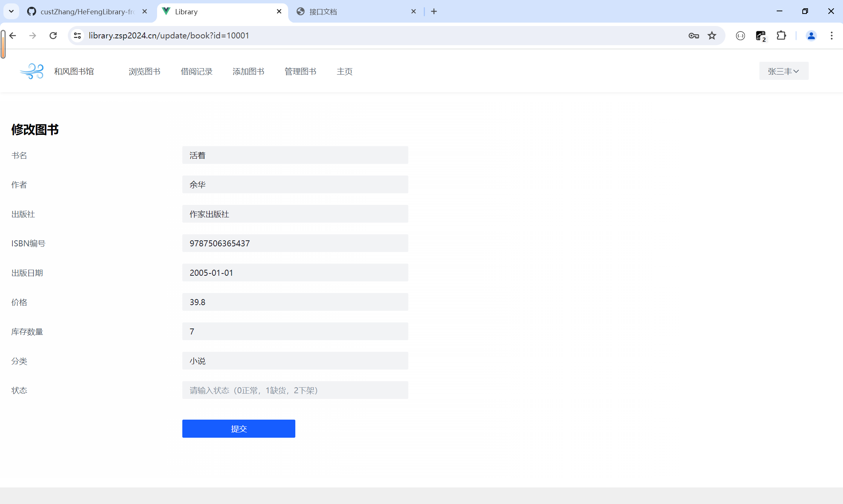This screenshot has width=843, height=504.
Task: Click the browser back arrow
Action: click(13, 35)
